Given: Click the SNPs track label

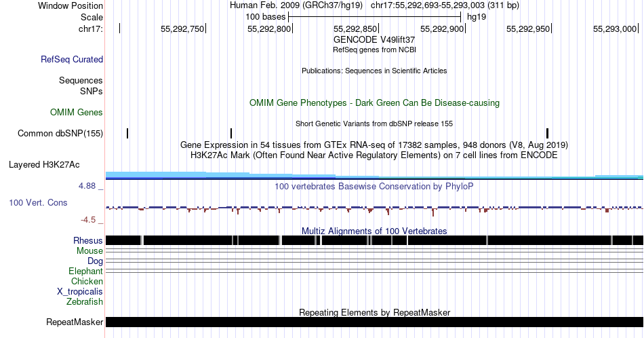Looking at the screenshot, I should 92,91.
